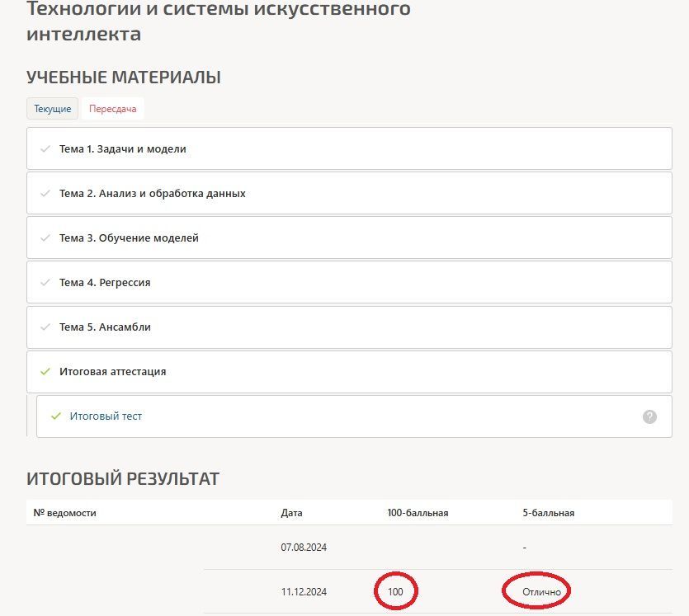Screen dimensions: 689x616
Task: Click the help question mark icon
Action: pyautogui.click(x=649, y=416)
